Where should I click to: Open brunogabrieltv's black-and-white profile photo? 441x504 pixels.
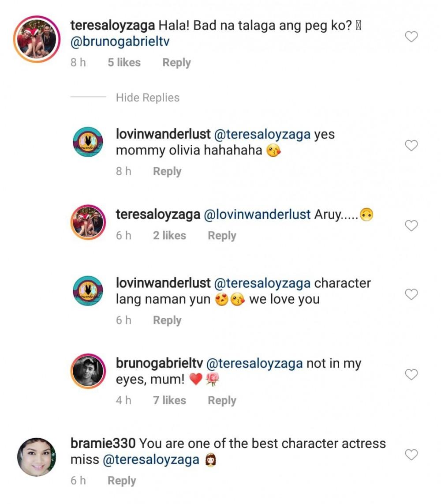[87, 371]
